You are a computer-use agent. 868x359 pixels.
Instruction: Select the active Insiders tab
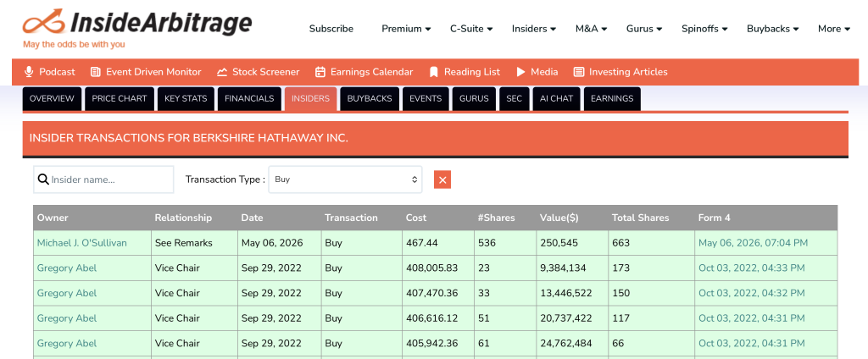(x=310, y=99)
